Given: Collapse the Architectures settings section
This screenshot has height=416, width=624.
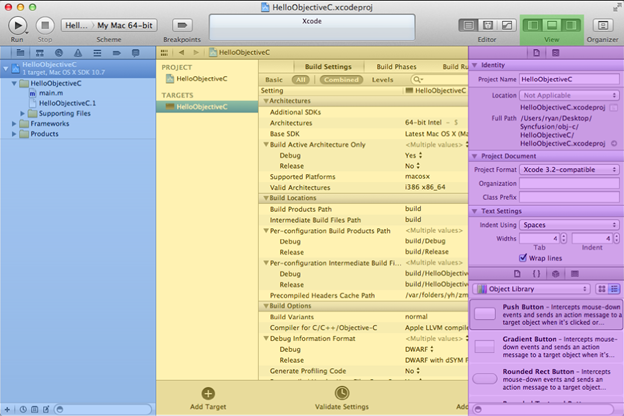Looking at the screenshot, I should click(x=266, y=101).
